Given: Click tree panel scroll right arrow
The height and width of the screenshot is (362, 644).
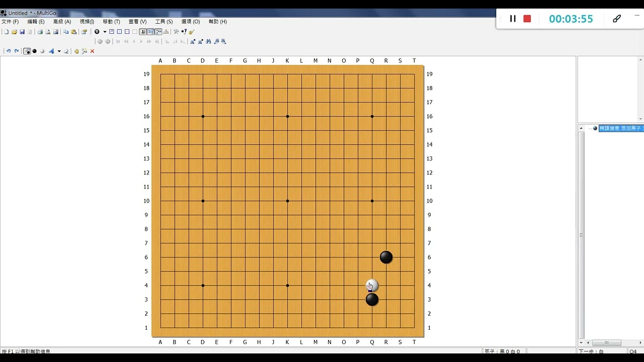Looking at the screenshot, I should [640, 343].
